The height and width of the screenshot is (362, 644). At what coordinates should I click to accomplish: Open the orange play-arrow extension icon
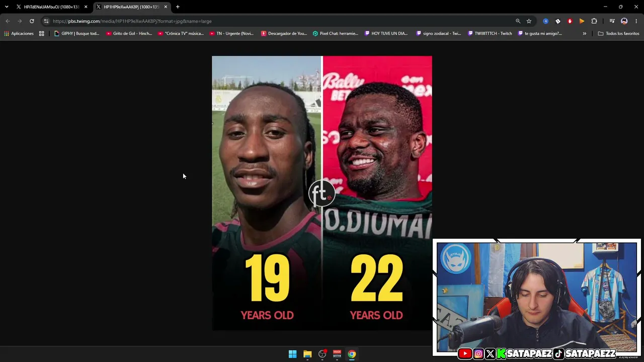click(x=582, y=21)
